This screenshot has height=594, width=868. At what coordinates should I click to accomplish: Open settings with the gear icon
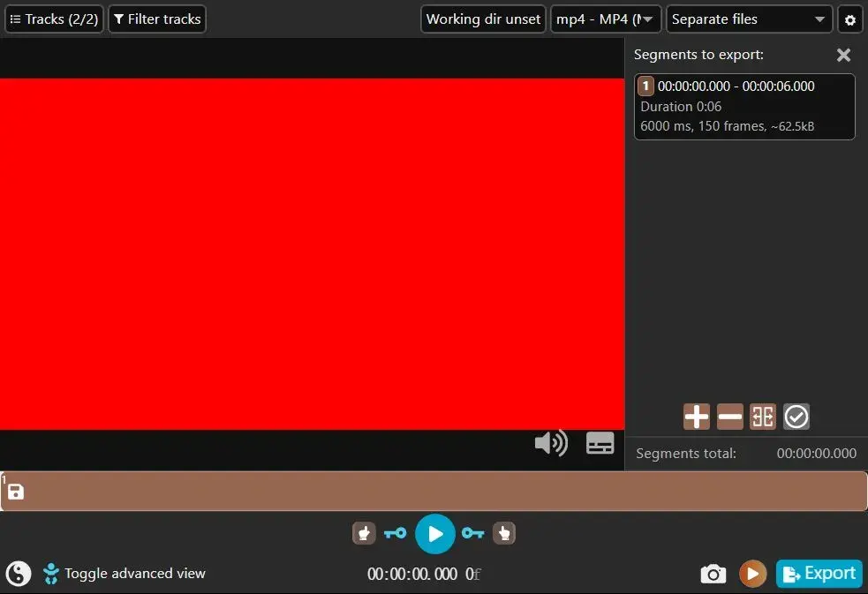click(x=850, y=20)
